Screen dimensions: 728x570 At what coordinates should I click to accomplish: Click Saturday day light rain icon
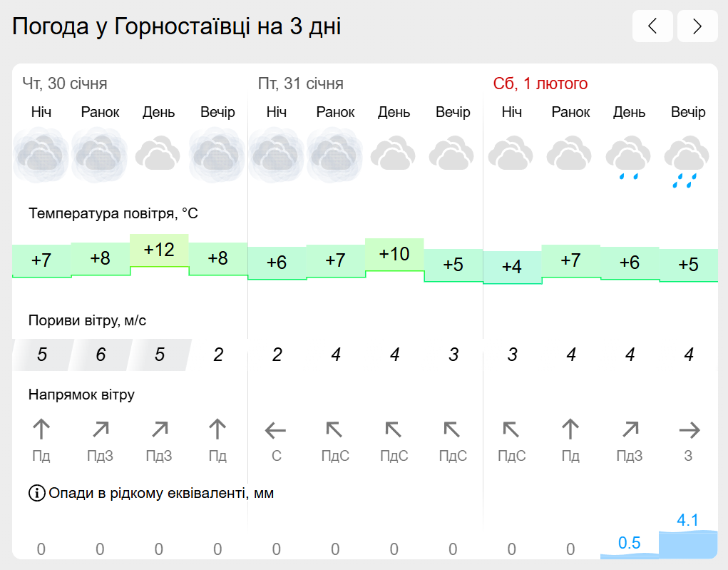click(x=629, y=158)
